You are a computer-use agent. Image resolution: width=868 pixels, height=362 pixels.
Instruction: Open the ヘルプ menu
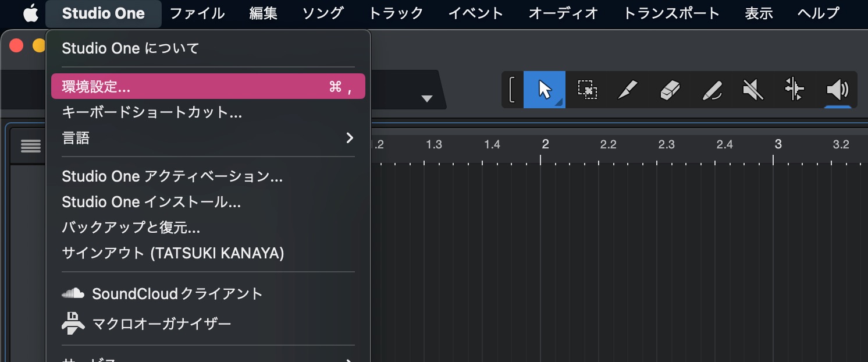pos(819,13)
